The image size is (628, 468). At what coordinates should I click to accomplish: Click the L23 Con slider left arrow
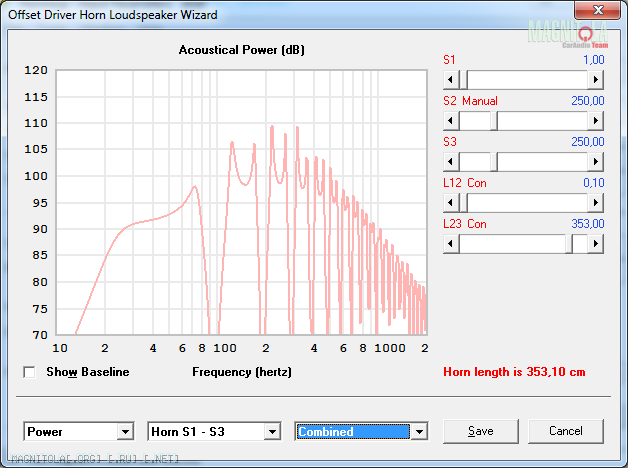click(x=451, y=243)
